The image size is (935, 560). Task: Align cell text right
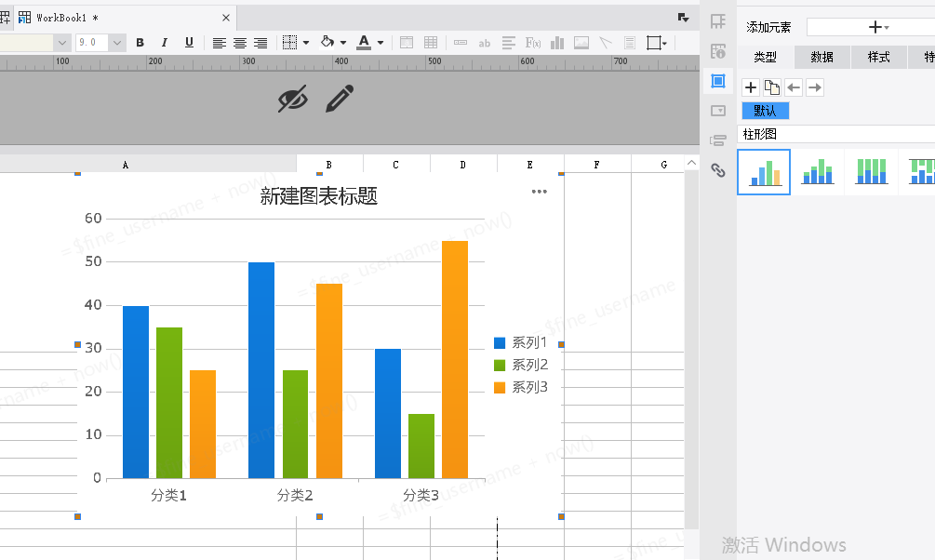point(260,43)
